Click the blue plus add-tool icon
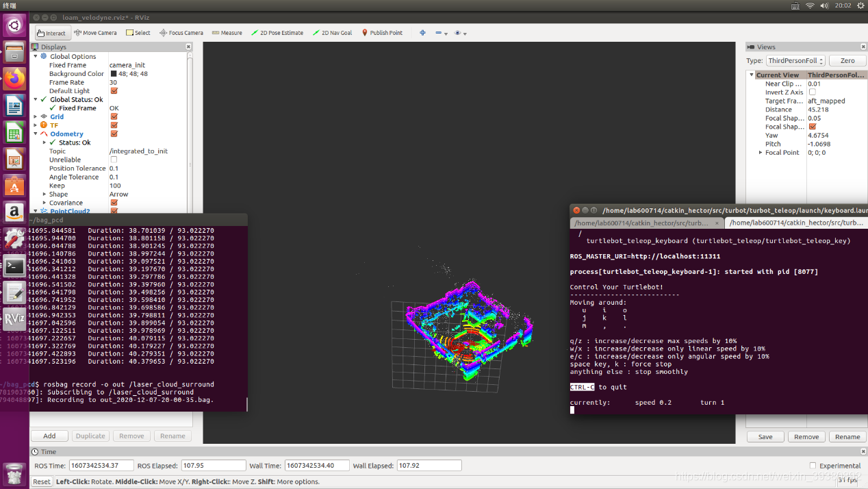 (422, 33)
